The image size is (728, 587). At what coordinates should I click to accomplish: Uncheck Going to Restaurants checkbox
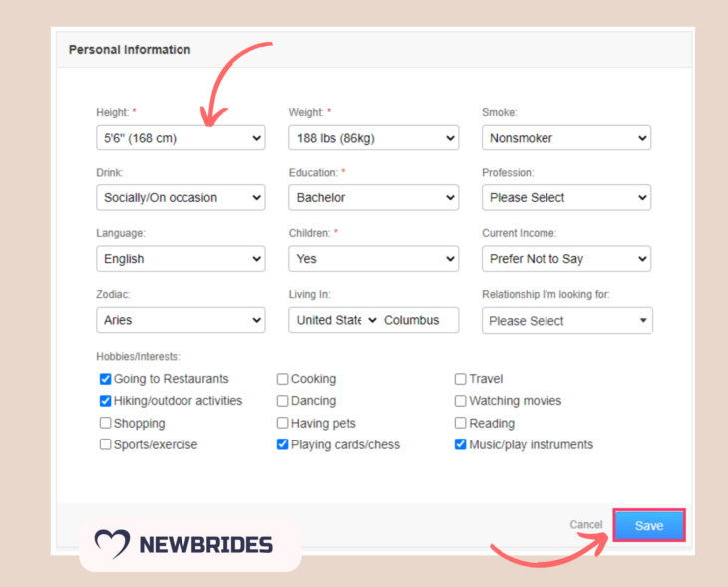pos(106,379)
